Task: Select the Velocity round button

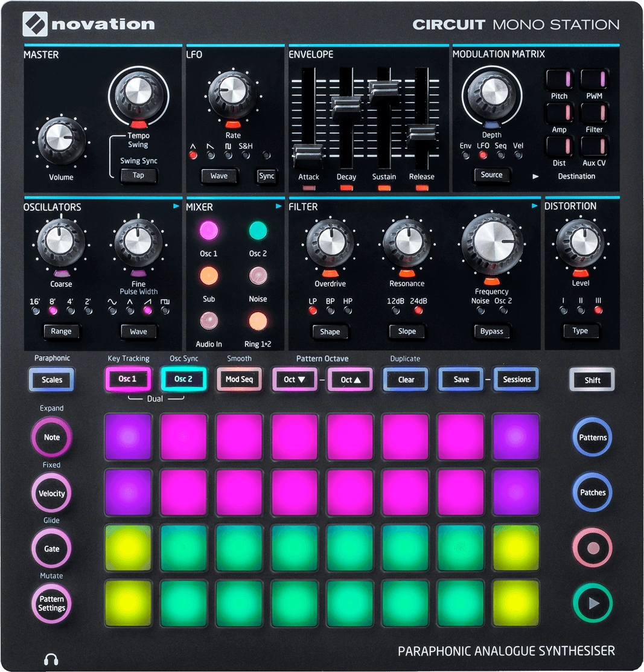Action: click(x=51, y=493)
